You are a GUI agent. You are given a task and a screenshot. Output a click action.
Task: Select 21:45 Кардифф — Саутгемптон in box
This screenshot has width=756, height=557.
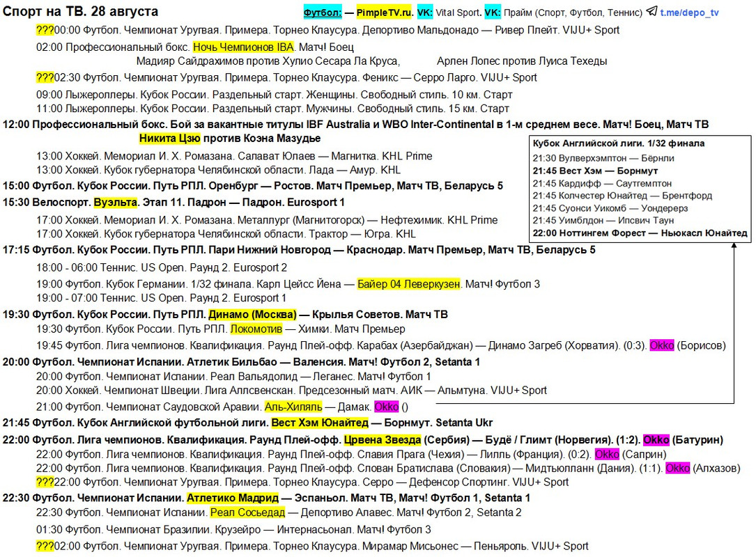click(602, 183)
